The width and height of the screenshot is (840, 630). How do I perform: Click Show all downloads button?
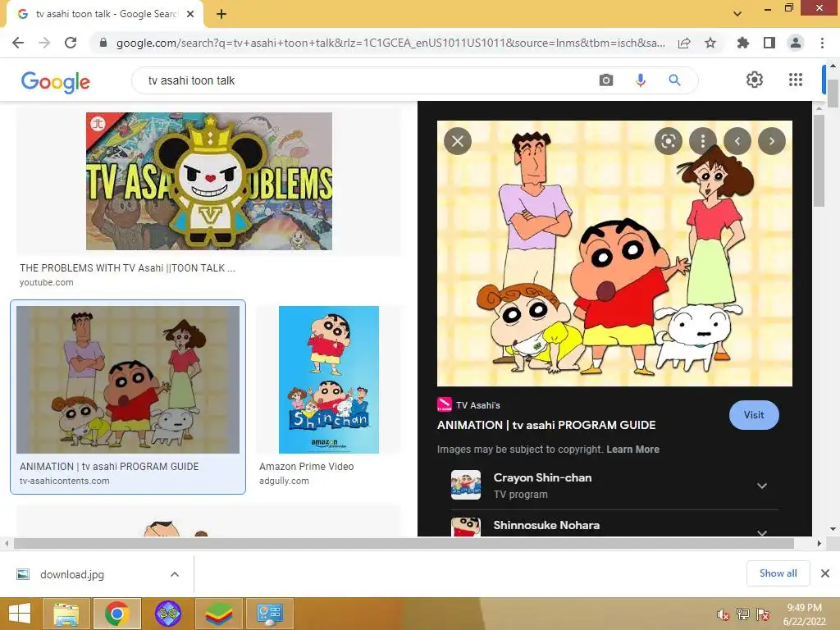click(x=778, y=573)
